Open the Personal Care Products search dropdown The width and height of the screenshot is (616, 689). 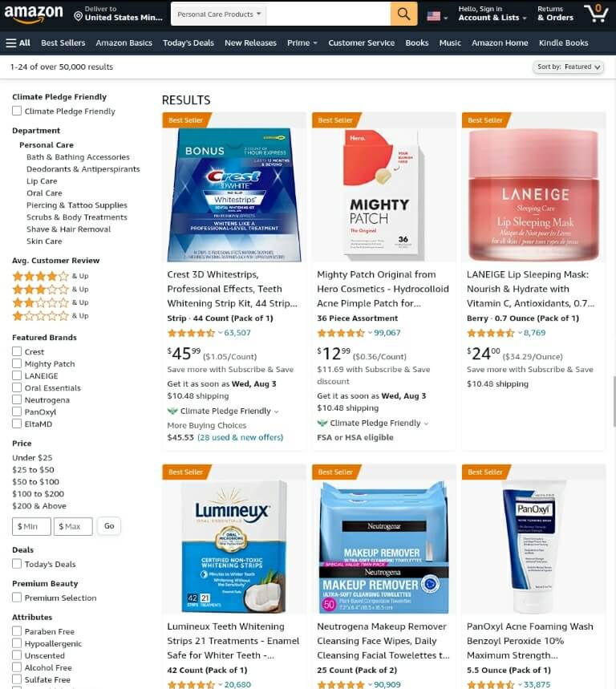click(x=219, y=14)
